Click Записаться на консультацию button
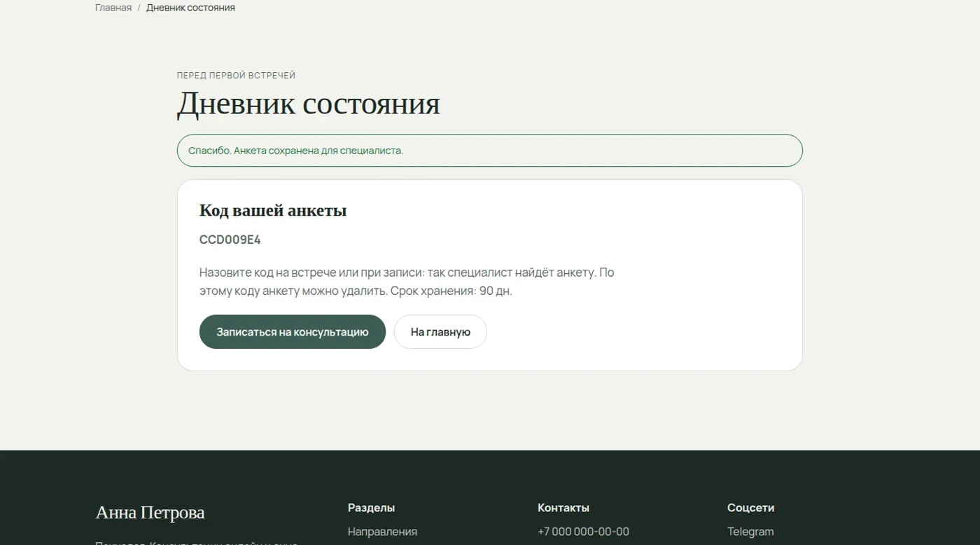This screenshot has height=545, width=980. point(293,332)
